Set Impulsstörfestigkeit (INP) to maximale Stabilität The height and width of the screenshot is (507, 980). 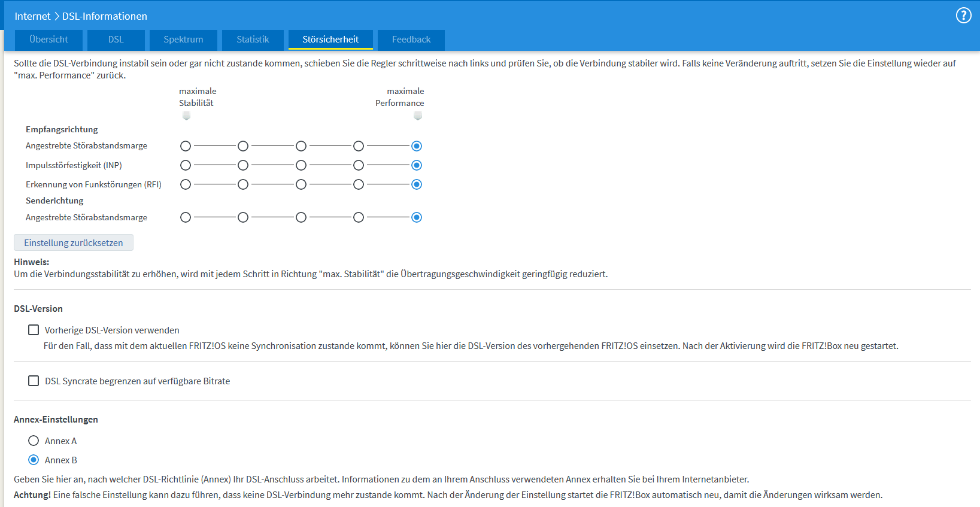[x=186, y=165]
